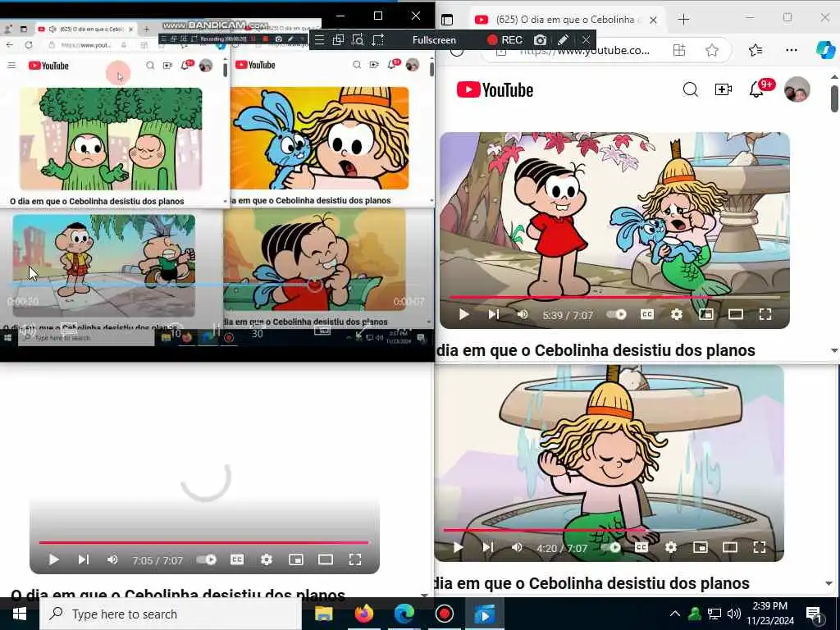
Task: Open YouTube search in the right browser
Action: (x=691, y=89)
